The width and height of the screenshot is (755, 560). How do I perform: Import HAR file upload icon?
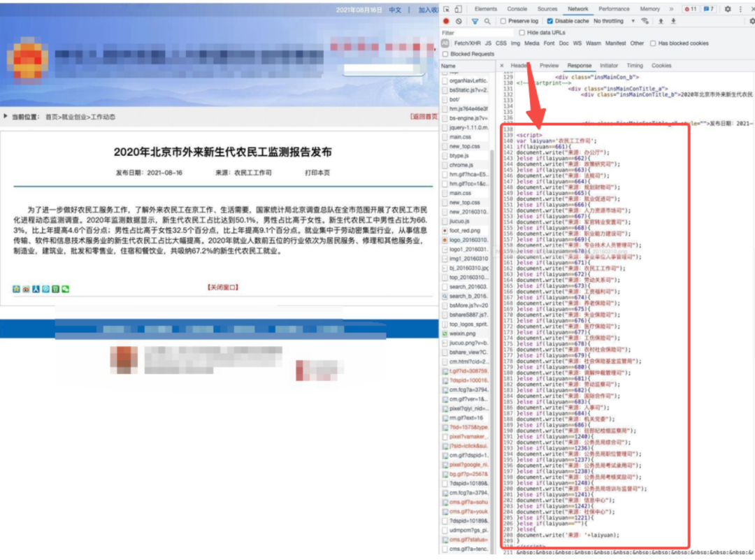[x=661, y=21]
